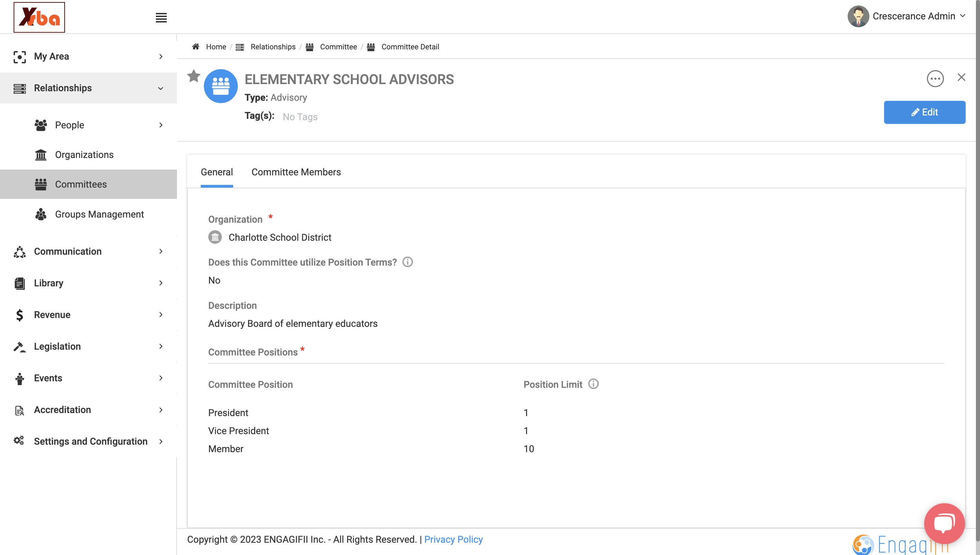Expand the My Area menu
This screenshot has width=980, height=555.
88,57
